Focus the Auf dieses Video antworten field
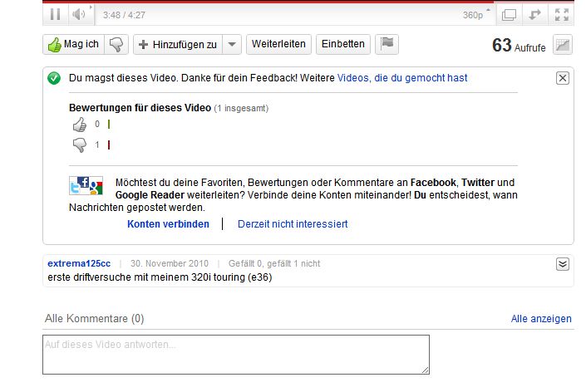 pyautogui.click(x=236, y=355)
